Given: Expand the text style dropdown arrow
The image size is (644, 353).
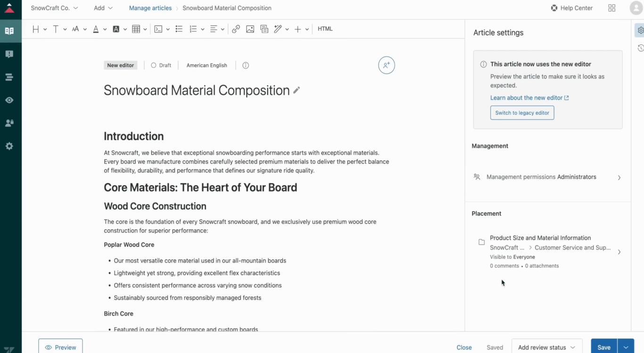Looking at the screenshot, I should (65, 29).
